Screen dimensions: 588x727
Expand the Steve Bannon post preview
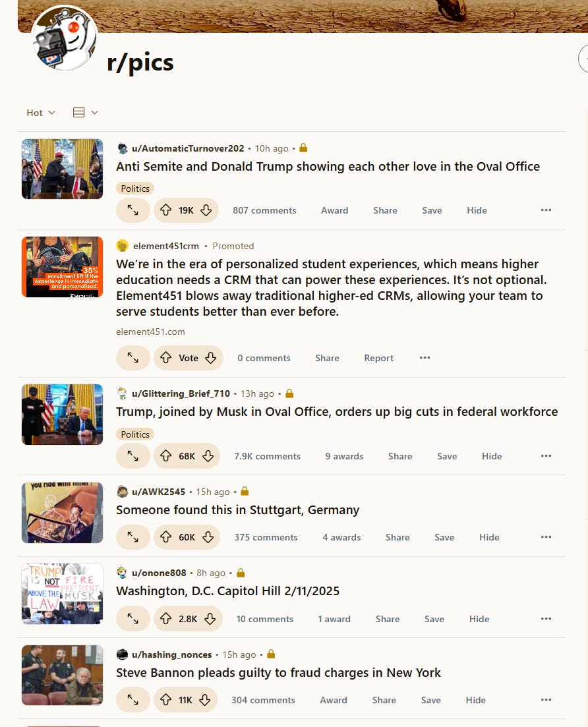click(x=132, y=699)
